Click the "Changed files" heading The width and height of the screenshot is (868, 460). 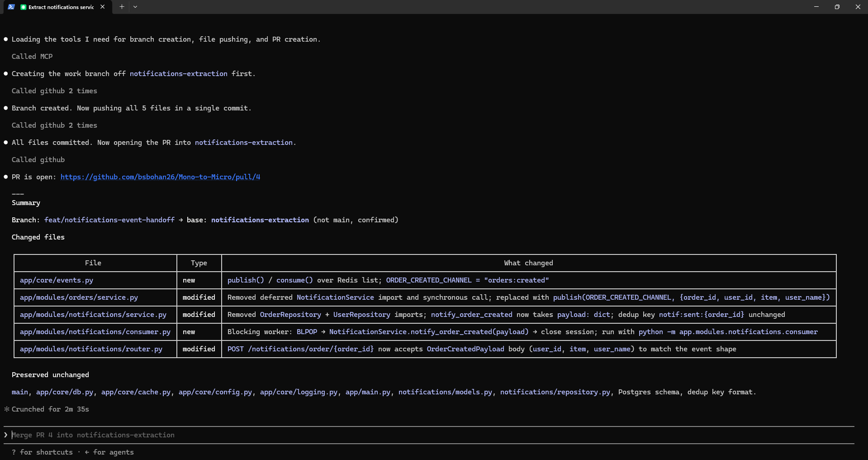click(x=38, y=237)
